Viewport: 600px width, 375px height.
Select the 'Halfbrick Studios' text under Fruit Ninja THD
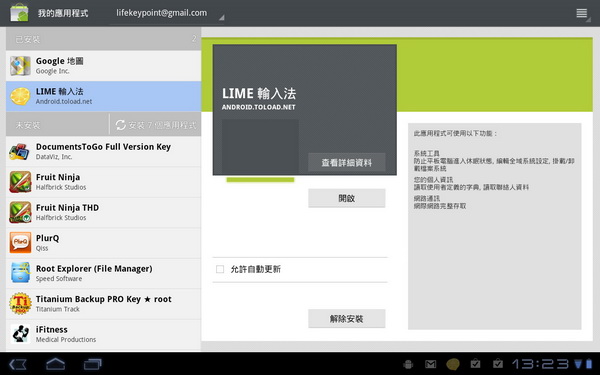(x=61, y=218)
